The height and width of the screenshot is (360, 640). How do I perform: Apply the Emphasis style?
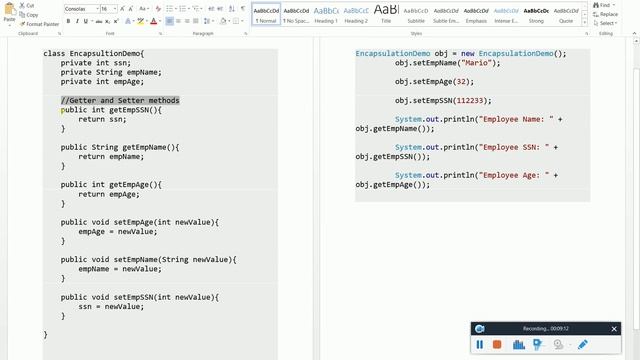click(476, 15)
